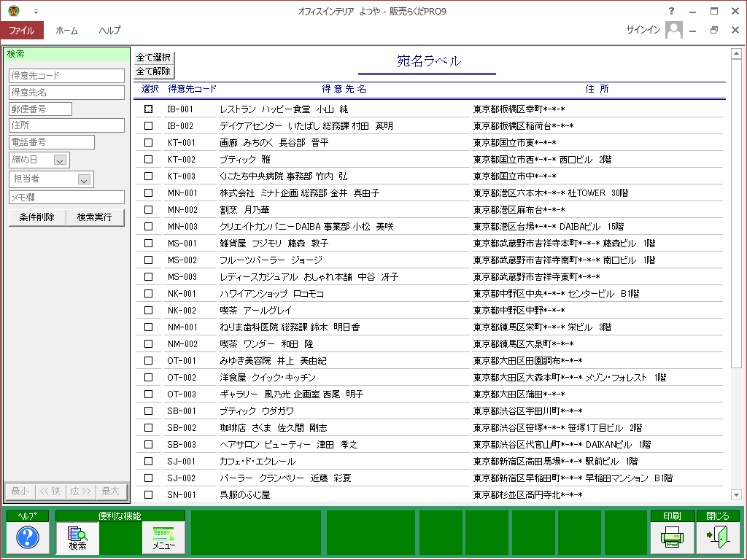
Task: Click address 東京都港区六本木 杜TOWER 30階
Action: pyautogui.click(x=551, y=192)
